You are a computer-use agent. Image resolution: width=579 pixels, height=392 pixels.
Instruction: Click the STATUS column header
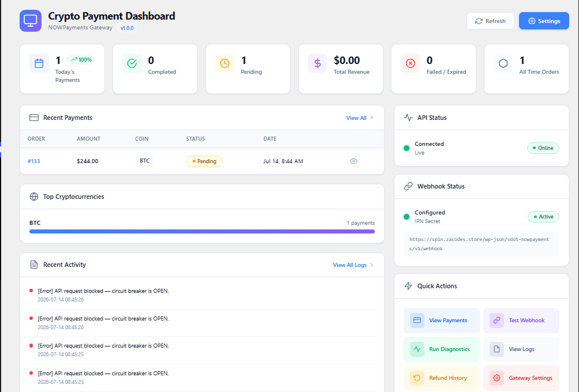(195, 139)
